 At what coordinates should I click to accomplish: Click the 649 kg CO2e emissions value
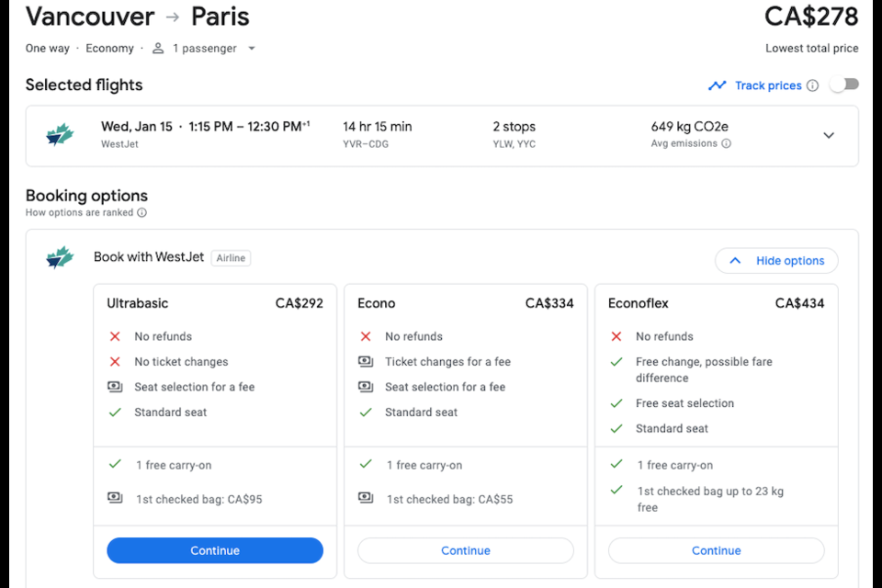point(690,127)
